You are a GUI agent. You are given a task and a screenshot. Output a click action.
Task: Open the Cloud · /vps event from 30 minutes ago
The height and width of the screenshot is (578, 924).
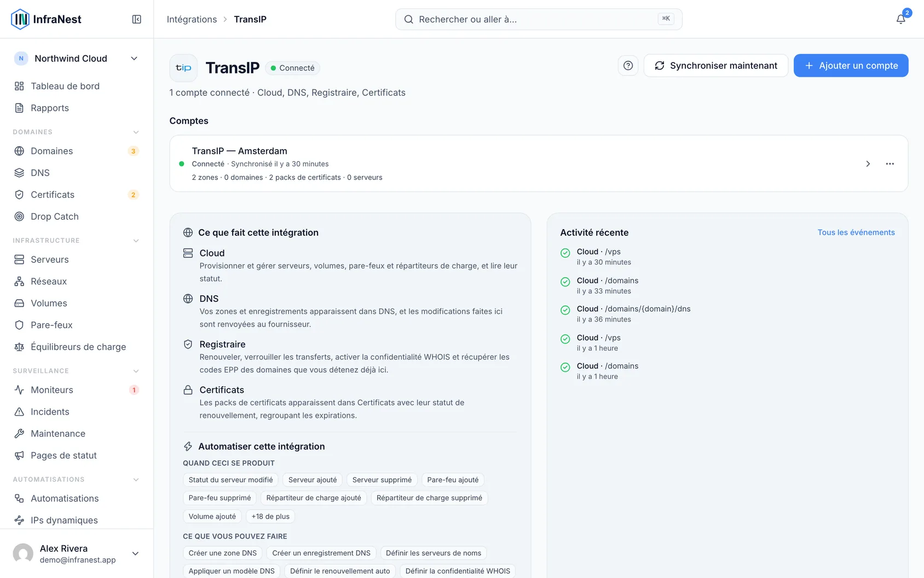pos(598,256)
